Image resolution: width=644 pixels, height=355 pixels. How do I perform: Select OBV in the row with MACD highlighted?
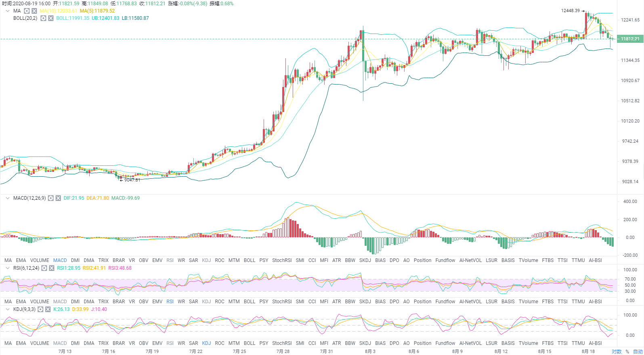143,260
